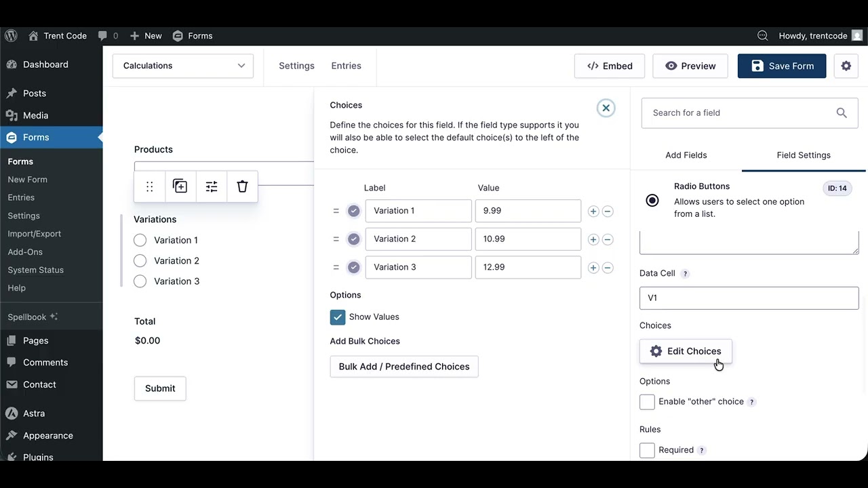Open the Required help tooltip
This screenshot has height=488, width=868.
[x=702, y=450]
